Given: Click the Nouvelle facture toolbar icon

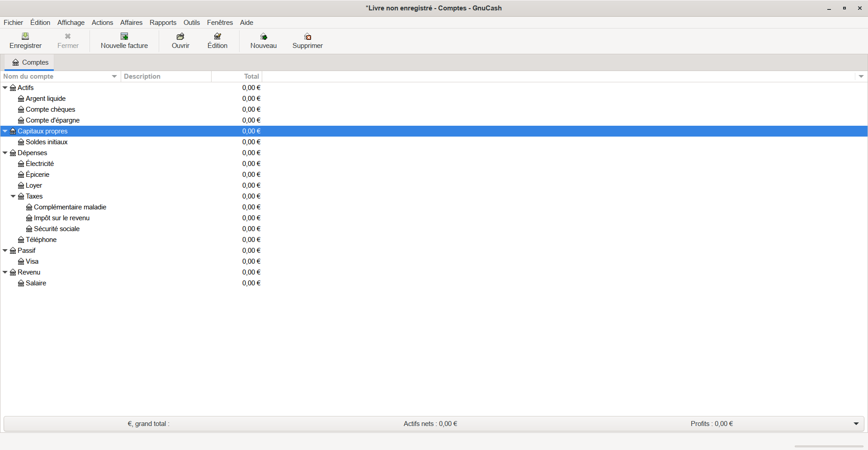Looking at the screenshot, I should (x=124, y=36).
